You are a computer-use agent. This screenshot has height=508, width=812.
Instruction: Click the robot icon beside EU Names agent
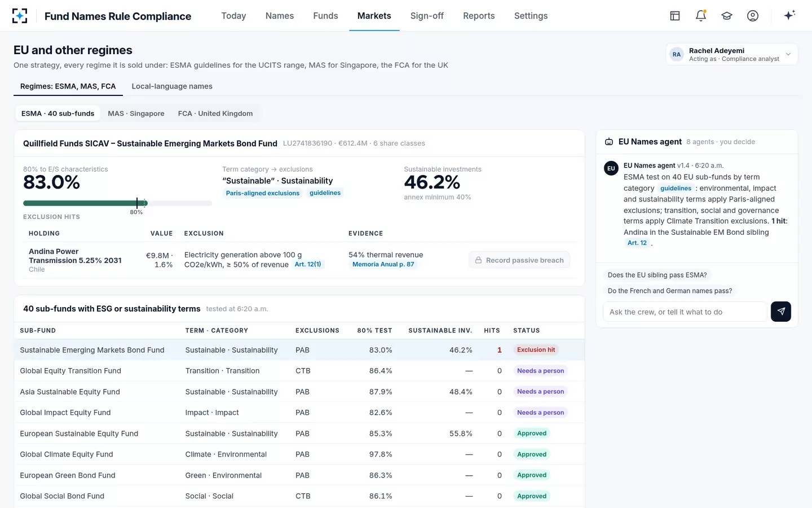[609, 142]
